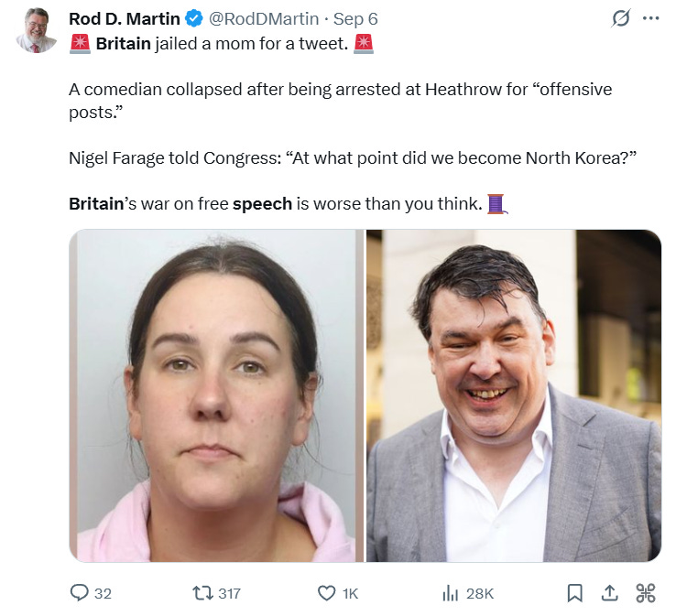The height and width of the screenshot is (616, 676).
Task: Click the 1K likes count
Action: [350, 594]
